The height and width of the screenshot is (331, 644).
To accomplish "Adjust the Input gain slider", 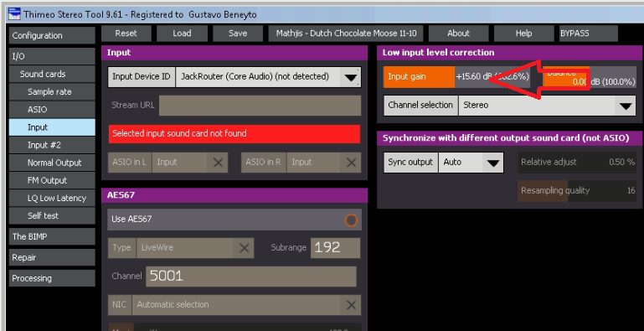I will (x=456, y=77).
